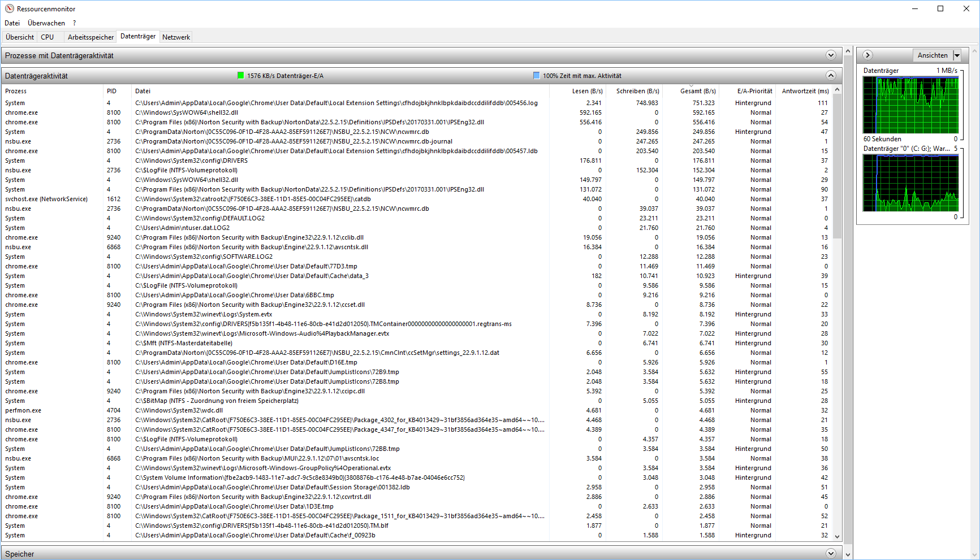Click the Datenträger 1 MB/s graph
The image size is (980, 560).
[910, 105]
